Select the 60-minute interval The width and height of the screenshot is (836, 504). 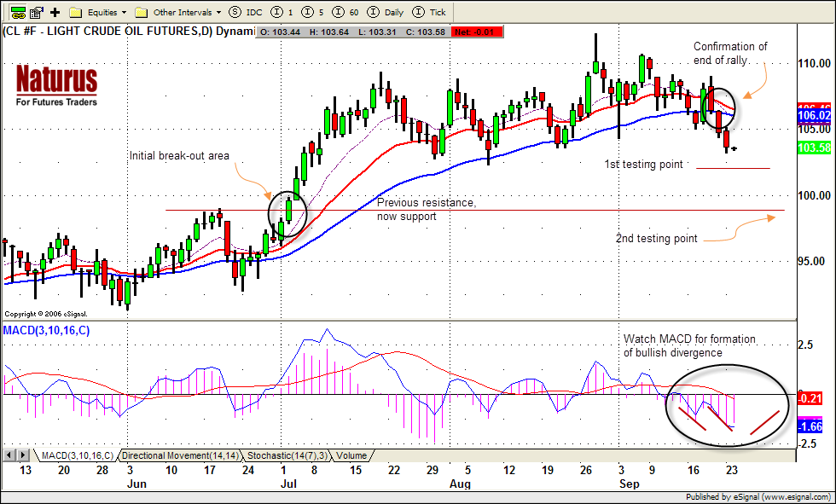coord(347,12)
